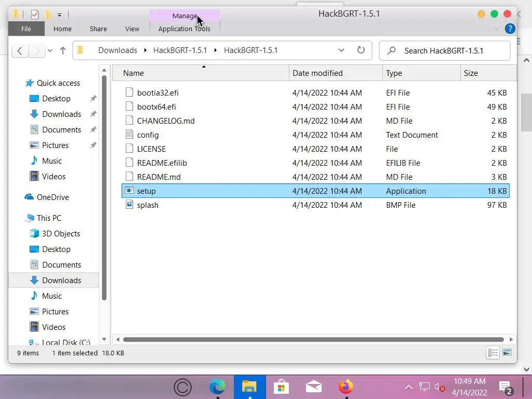Open 3D Objects folder in sidebar

click(x=61, y=234)
